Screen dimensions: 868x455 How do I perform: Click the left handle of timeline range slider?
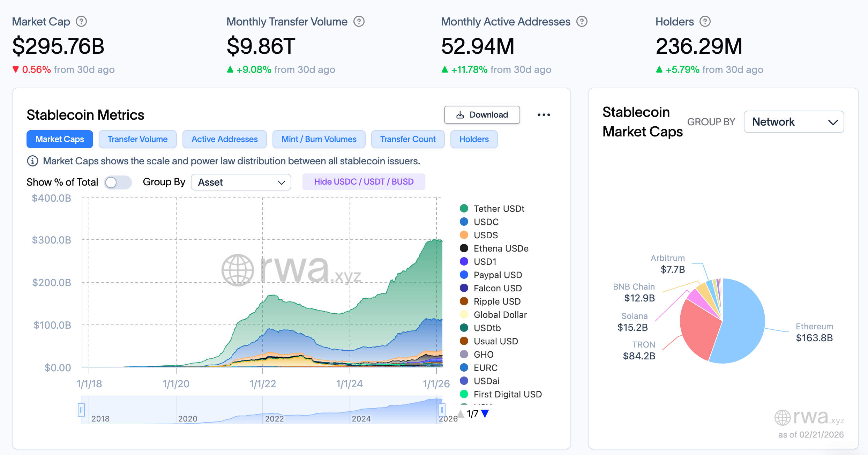coord(81,410)
